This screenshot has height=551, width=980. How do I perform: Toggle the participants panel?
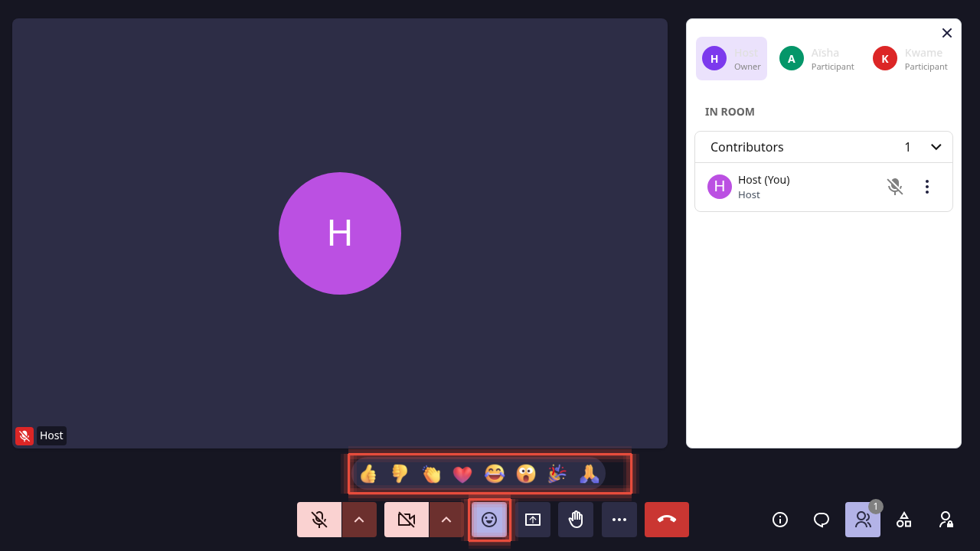[863, 520]
